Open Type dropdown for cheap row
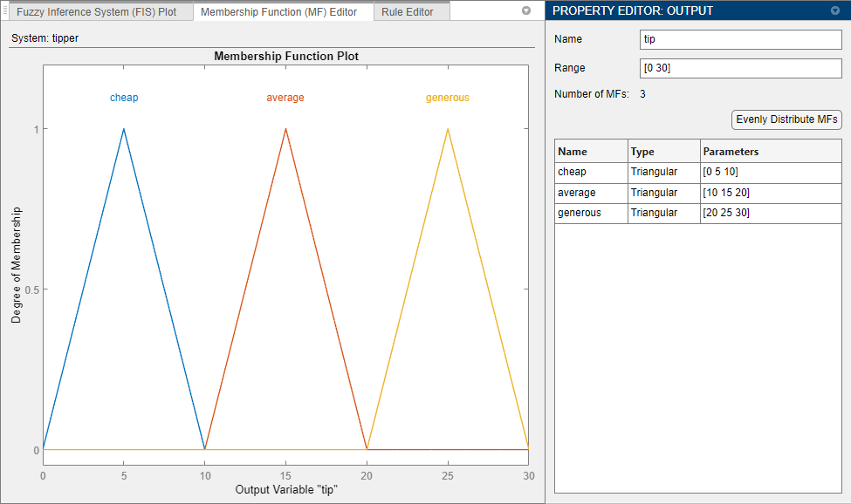The width and height of the screenshot is (851, 504). click(663, 173)
